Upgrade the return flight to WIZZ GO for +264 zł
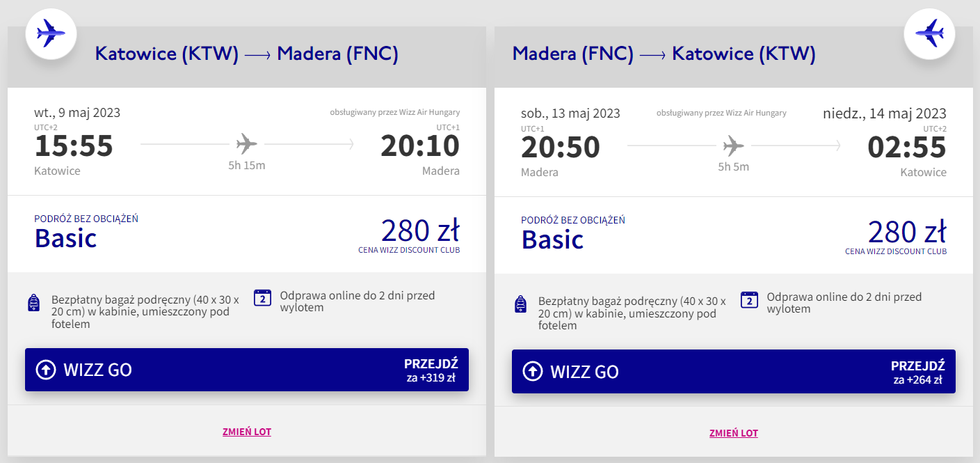 pyautogui.click(x=734, y=371)
